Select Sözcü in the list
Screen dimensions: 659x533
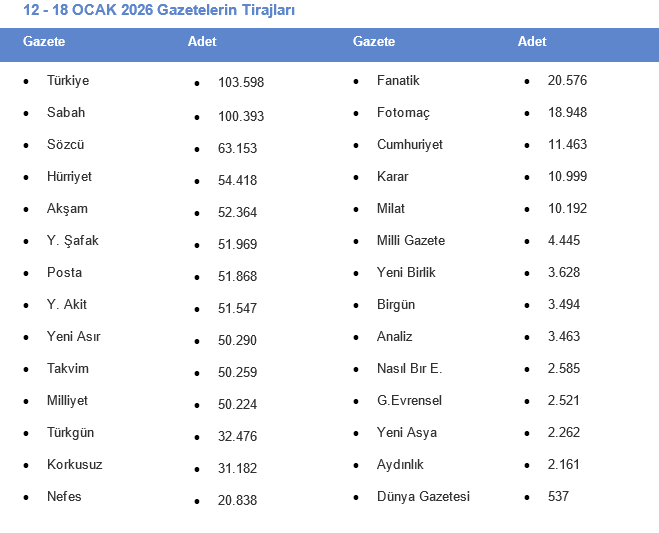tap(66, 145)
